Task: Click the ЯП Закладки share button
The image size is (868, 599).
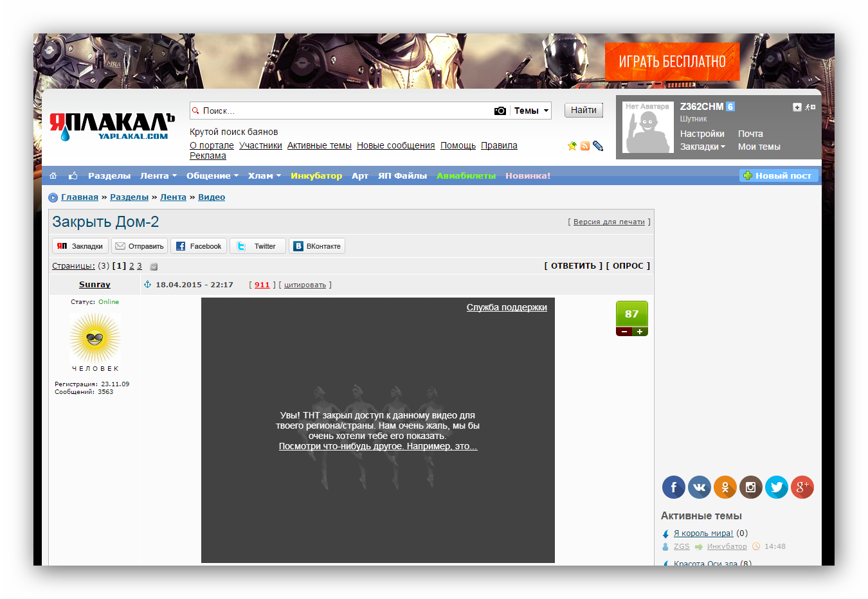Action: point(80,246)
